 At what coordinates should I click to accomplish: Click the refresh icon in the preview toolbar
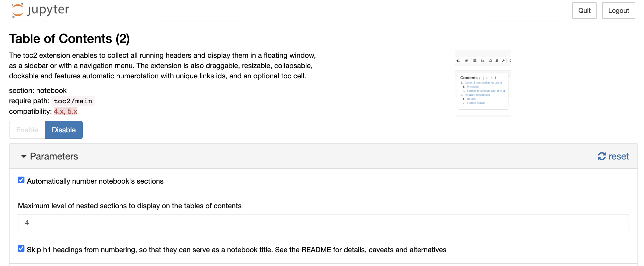[x=491, y=61]
